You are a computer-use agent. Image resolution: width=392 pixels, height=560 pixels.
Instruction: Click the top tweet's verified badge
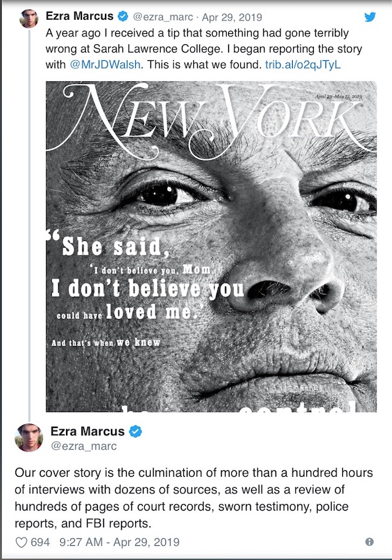[x=123, y=16]
